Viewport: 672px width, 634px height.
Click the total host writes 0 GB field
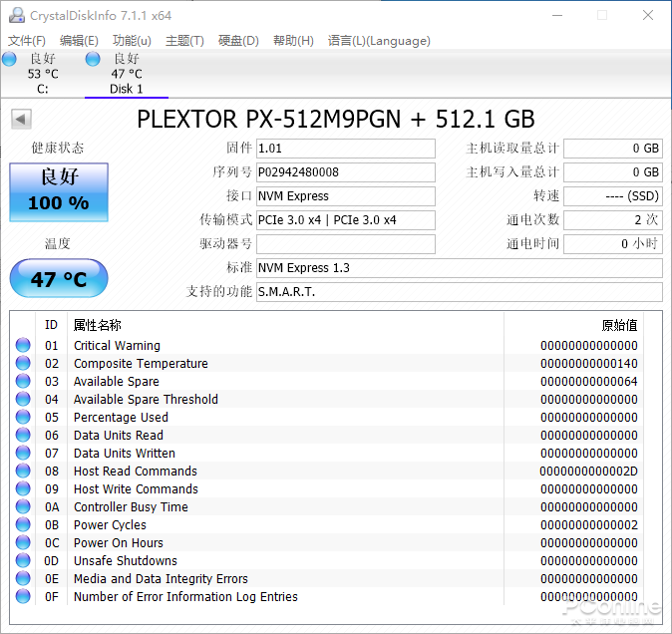613,172
